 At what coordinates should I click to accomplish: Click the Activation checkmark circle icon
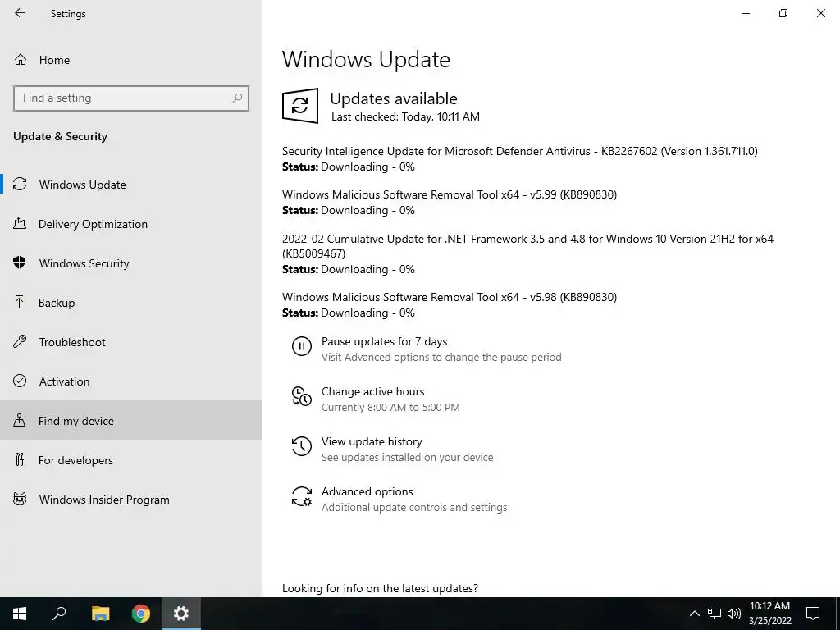[x=20, y=381]
